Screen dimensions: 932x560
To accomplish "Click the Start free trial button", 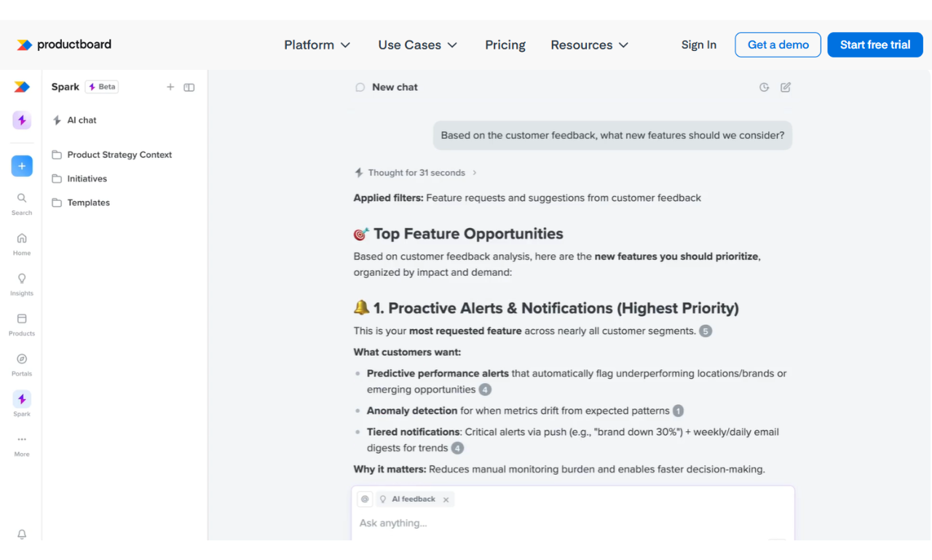I will click(x=874, y=44).
